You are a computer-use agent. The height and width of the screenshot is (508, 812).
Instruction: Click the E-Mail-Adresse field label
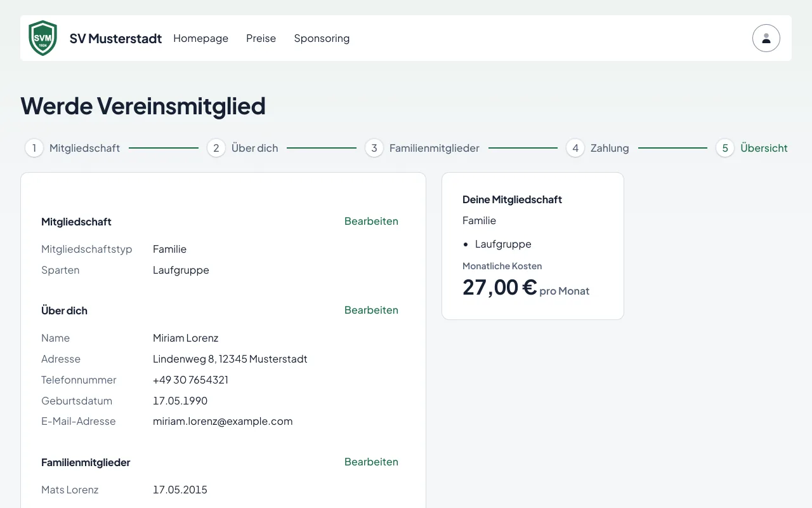78,421
